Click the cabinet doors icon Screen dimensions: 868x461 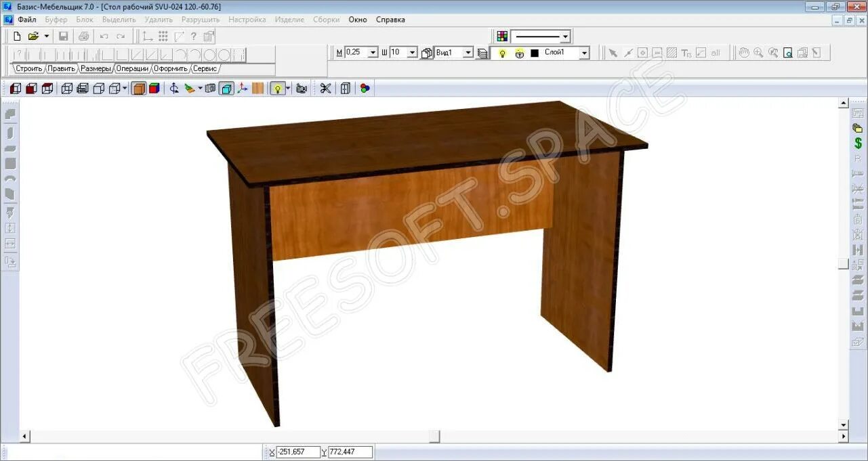pyautogui.click(x=345, y=88)
